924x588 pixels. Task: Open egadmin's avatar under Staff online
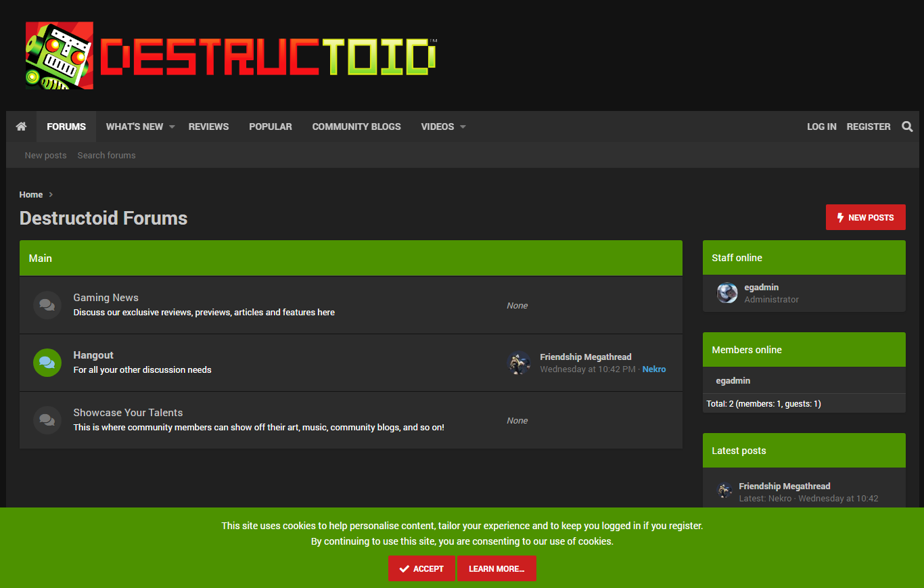point(727,293)
